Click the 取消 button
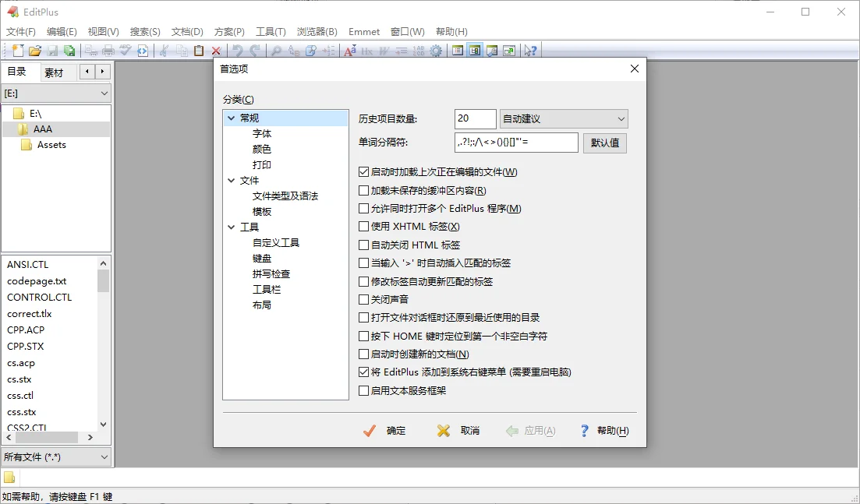The width and height of the screenshot is (860, 504). tap(458, 431)
